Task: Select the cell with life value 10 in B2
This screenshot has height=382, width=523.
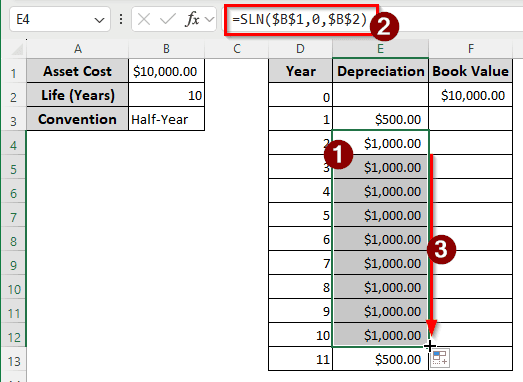Action: pyautogui.click(x=166, y=95)
